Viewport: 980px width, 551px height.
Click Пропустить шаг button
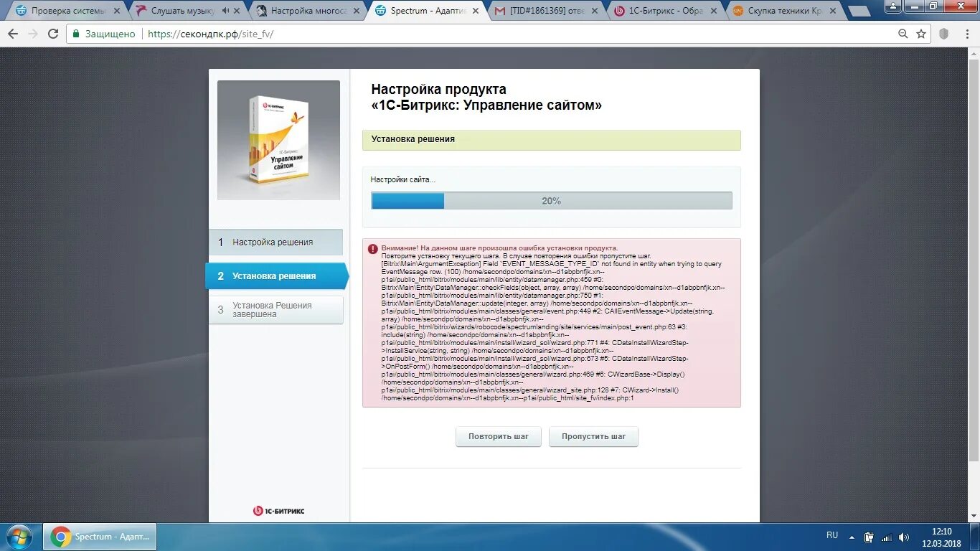[x=593, y=436]
